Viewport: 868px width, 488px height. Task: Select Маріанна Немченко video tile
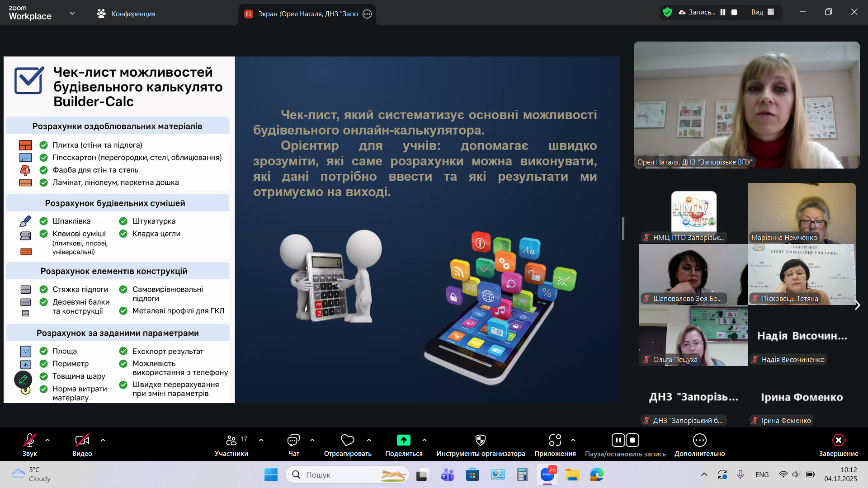tap(802, 214)
